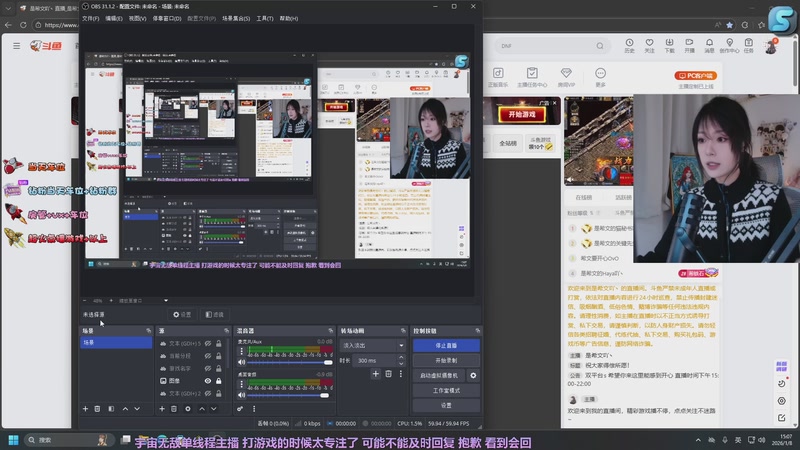Open 桌面音频 channel options dots
This screenshot has height=450, width=800.
point(241,384)
